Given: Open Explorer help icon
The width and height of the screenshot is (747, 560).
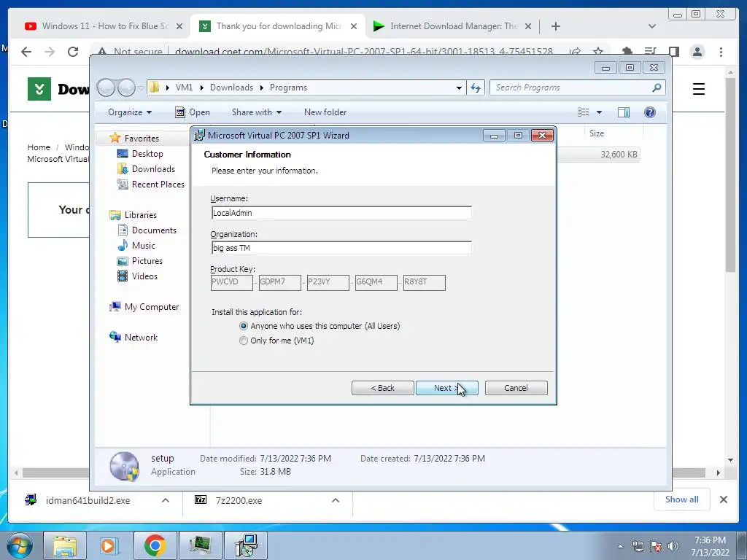Looking at the screenshot, I should click(650, 112).
